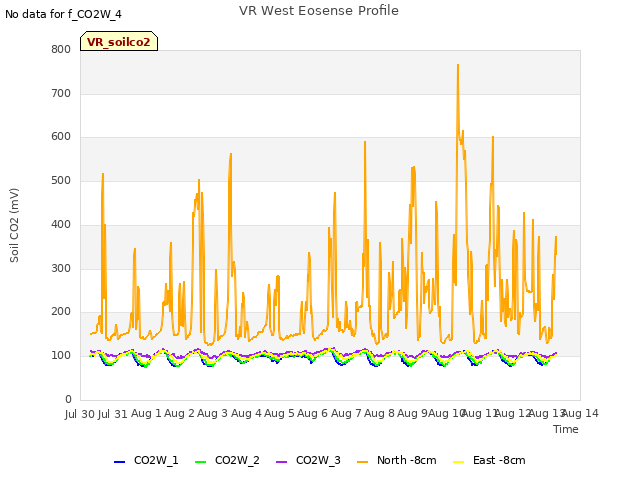Click the chart title VR West Eosense Profile
640x480 pixels.
coord(319,11)
